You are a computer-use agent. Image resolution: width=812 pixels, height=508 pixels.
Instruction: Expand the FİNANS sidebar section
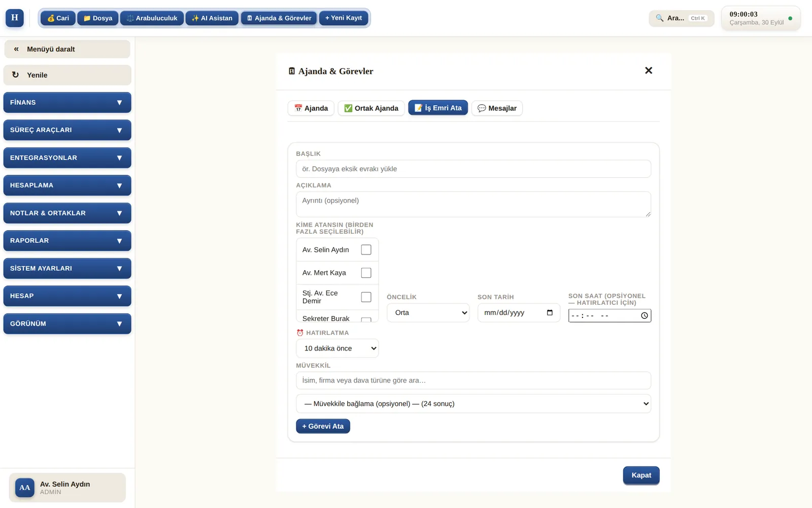click(x=67, y=102)
